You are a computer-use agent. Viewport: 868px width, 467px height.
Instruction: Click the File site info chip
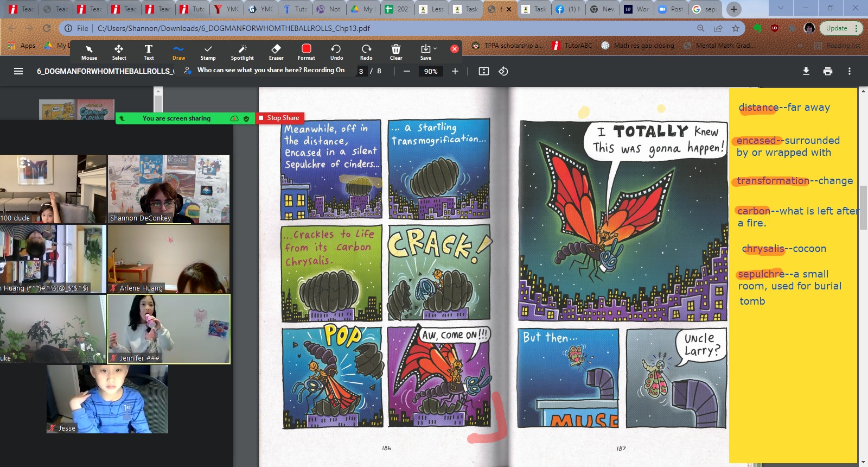click(76, 28)
